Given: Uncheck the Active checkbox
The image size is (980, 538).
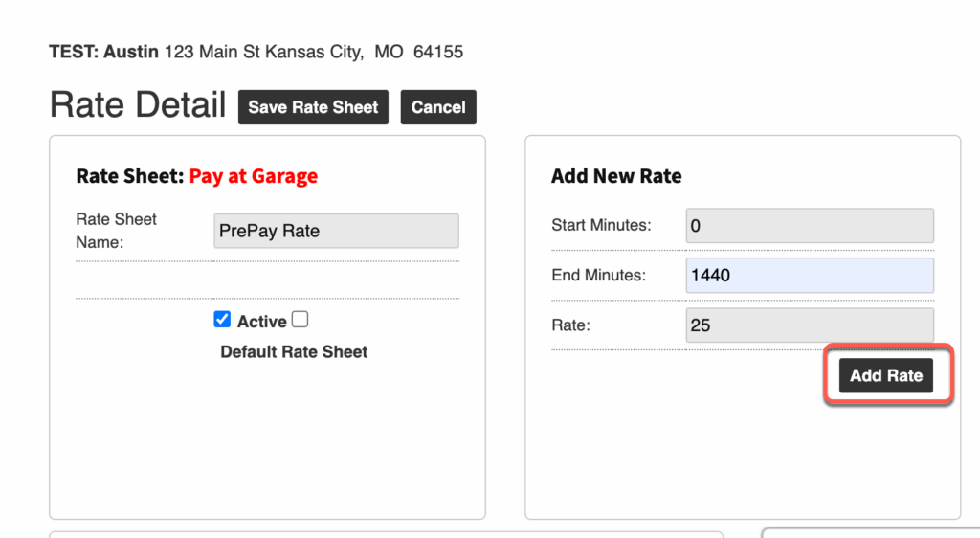Looking at the screenshot, I should click(222, 320).
